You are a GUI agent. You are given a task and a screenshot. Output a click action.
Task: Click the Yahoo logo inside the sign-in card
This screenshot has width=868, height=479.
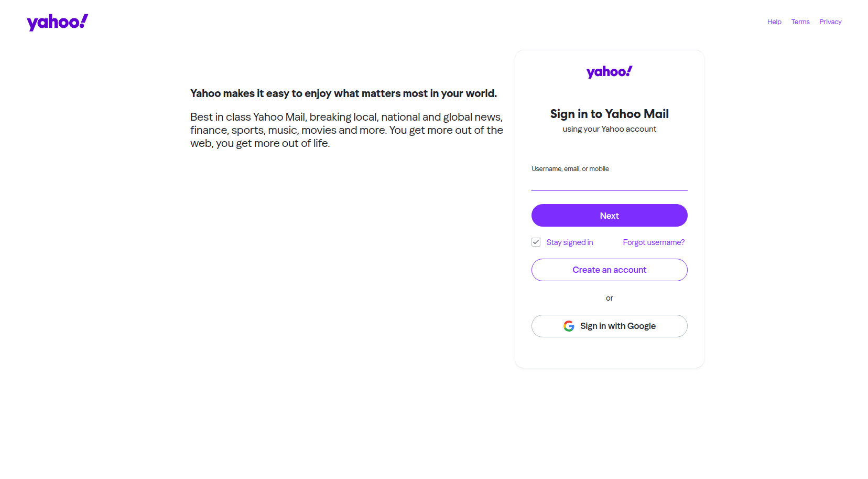pos(609,72)
